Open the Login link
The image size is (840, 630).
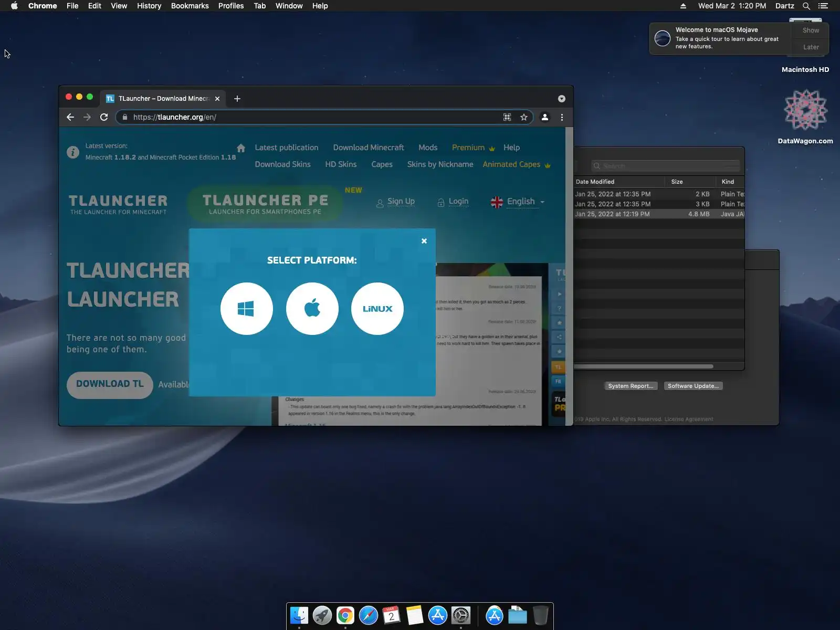458,202
